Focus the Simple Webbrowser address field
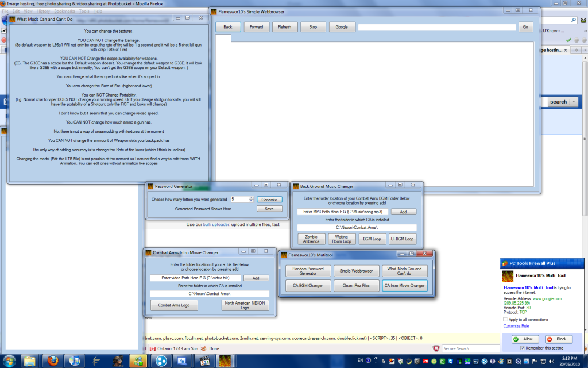 (x=437, y=28)
